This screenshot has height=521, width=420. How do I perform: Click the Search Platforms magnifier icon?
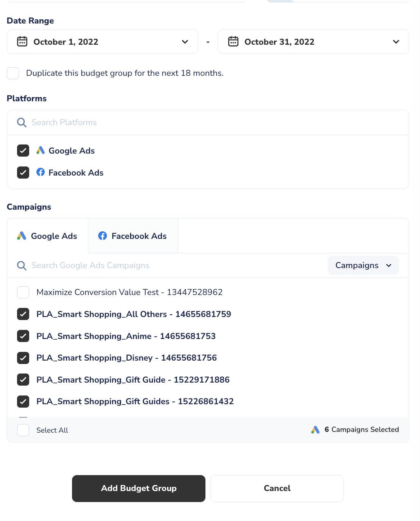22,122
